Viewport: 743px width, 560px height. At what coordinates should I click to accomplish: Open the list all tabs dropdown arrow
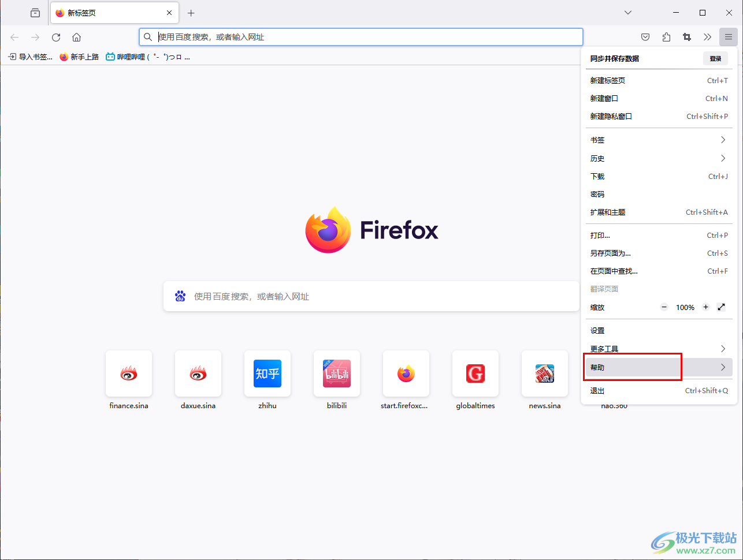click(628, 13)
